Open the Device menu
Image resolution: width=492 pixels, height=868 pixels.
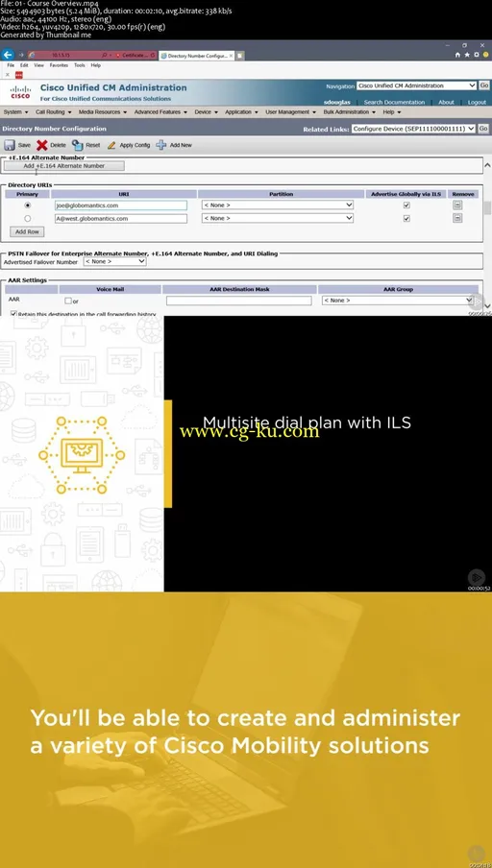[x=206, y=111]
